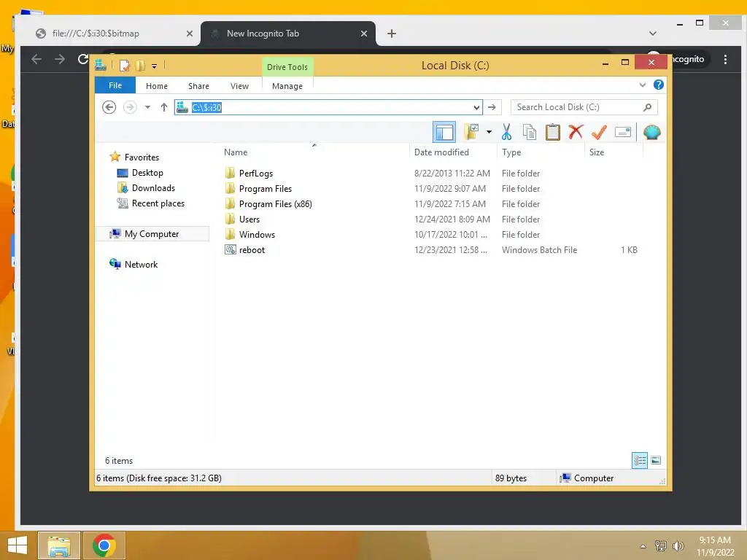Open the Manage ribbon tab

click(x=287, y=86)
